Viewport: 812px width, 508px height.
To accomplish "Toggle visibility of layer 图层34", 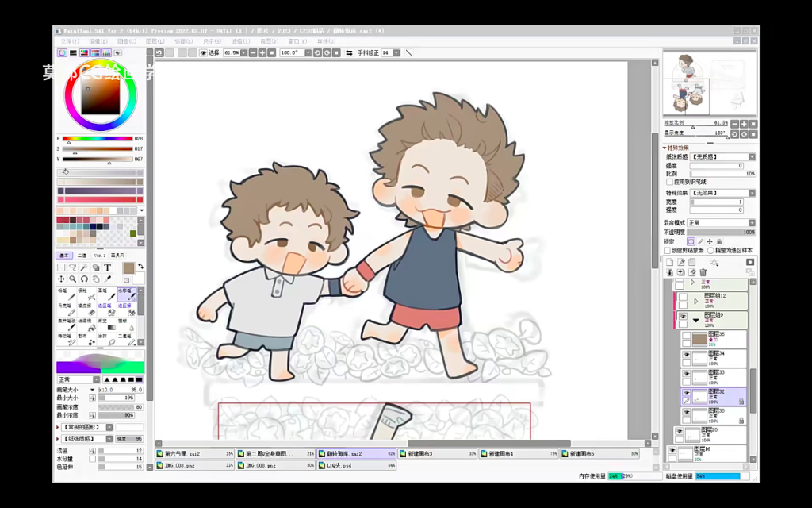I will tap(686, 355).
